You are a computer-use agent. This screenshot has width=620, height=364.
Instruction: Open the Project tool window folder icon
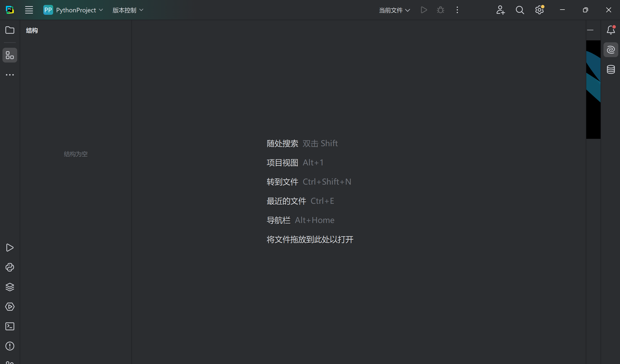10,30
